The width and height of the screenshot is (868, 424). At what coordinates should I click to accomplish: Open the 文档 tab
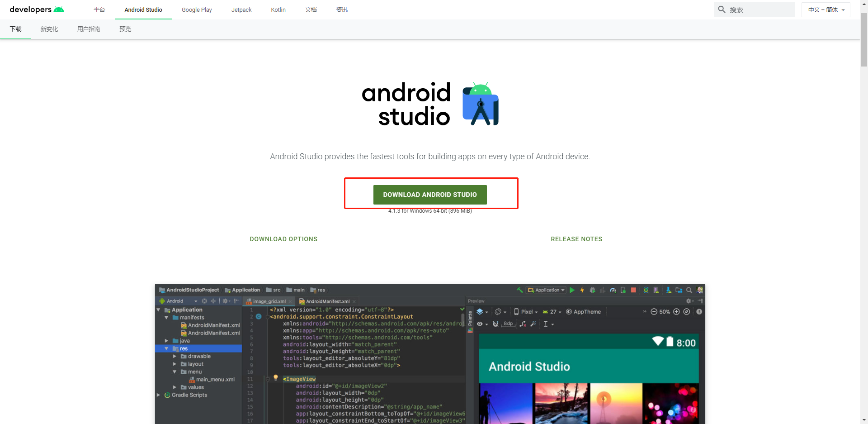[x=311, y=10]
